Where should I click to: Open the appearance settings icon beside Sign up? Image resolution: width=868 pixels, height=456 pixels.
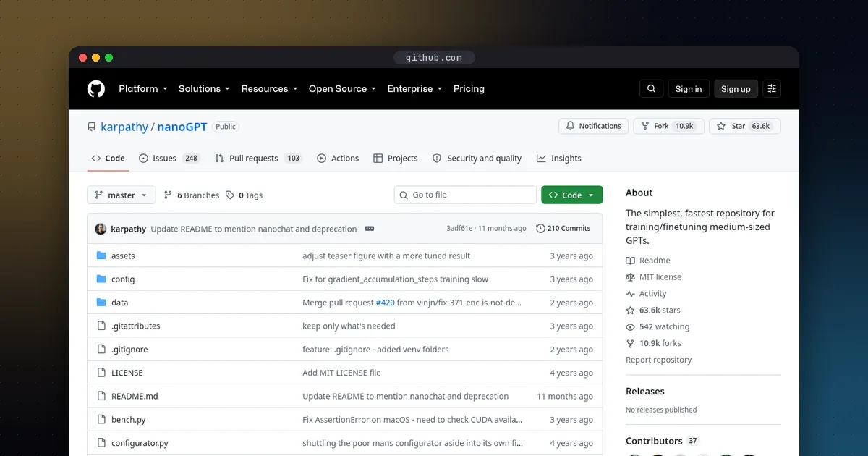772,89
